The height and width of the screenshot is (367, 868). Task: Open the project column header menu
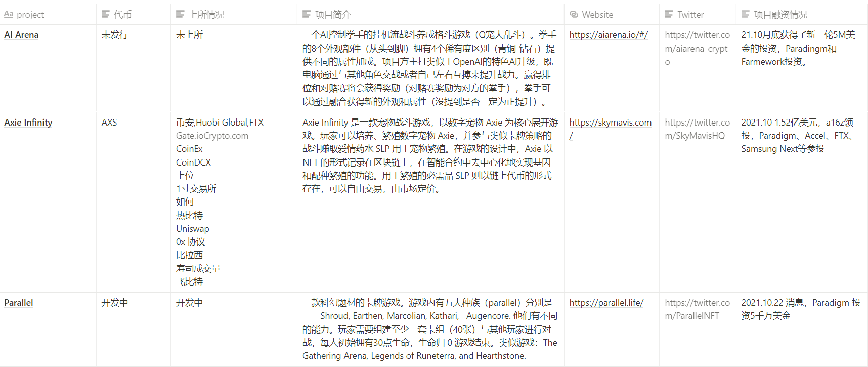48,15
